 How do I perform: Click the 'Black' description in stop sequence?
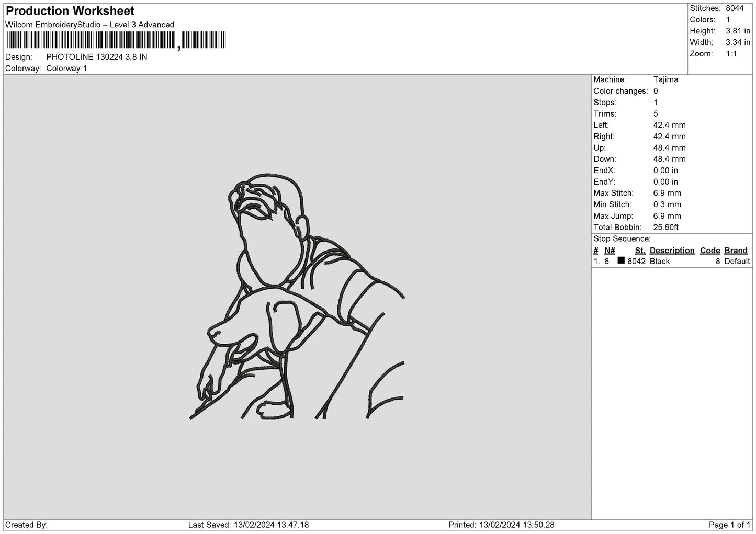[x=660, y=262]
